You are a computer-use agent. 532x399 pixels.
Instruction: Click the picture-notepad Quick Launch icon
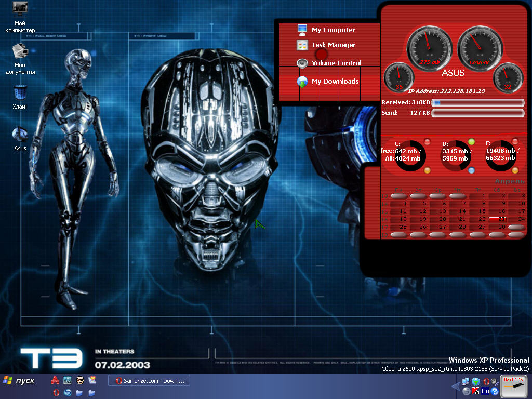[92, 380]
